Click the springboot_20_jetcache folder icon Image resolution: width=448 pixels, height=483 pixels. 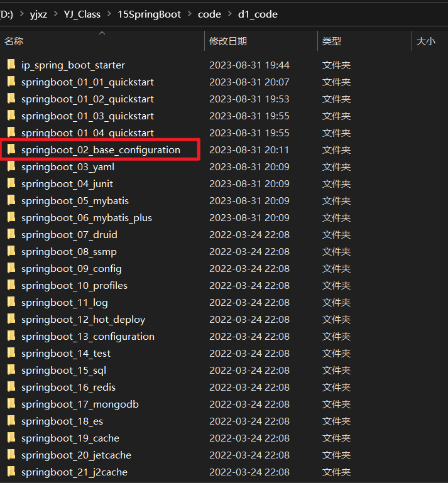point(11,454)
